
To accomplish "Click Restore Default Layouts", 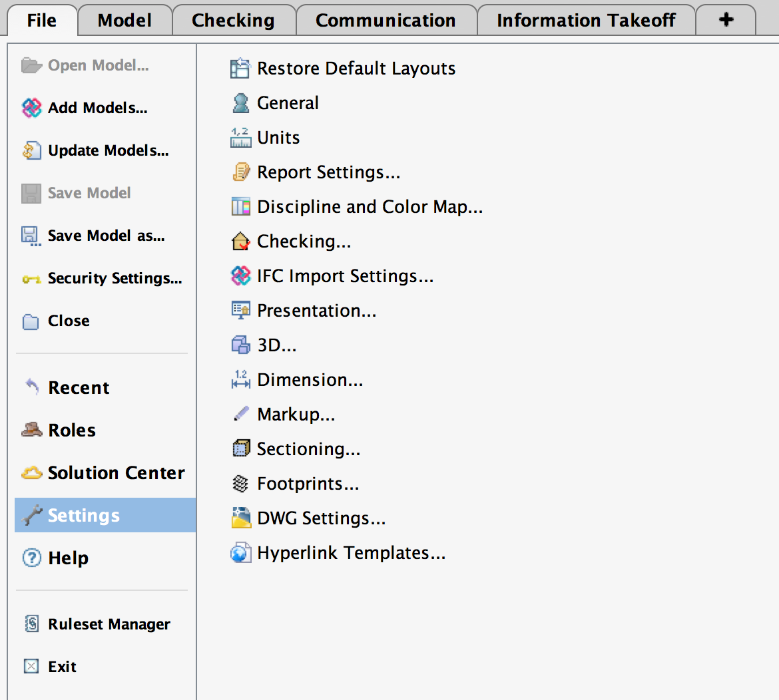I will 356,68.
